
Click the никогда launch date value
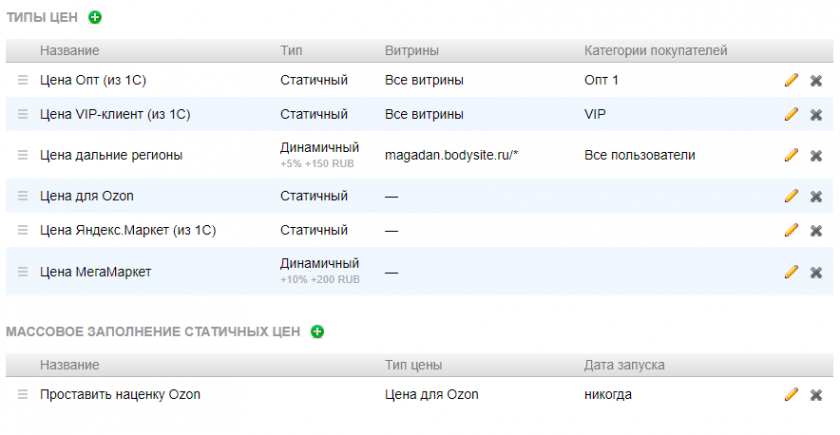pos(608,395)
